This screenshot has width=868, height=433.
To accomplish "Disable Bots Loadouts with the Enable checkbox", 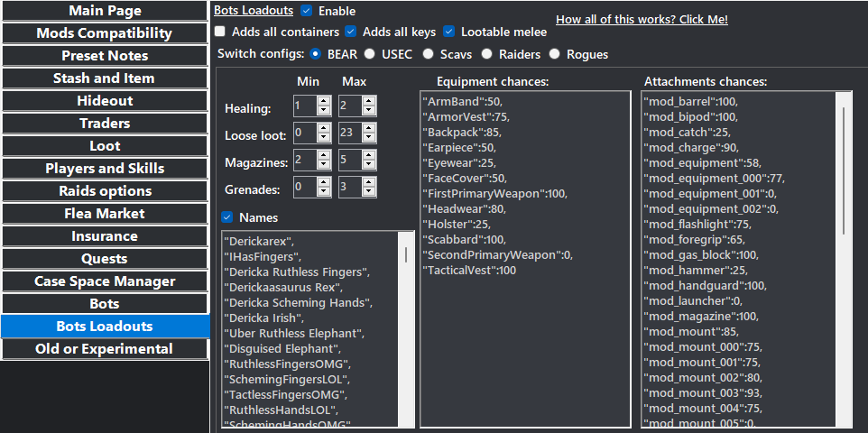I will click(307, 11).
